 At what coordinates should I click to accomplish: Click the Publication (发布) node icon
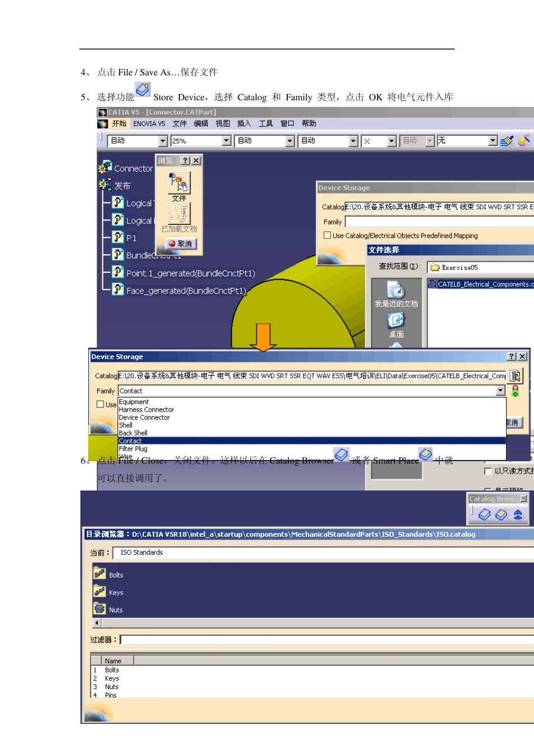tap(105, 184)
